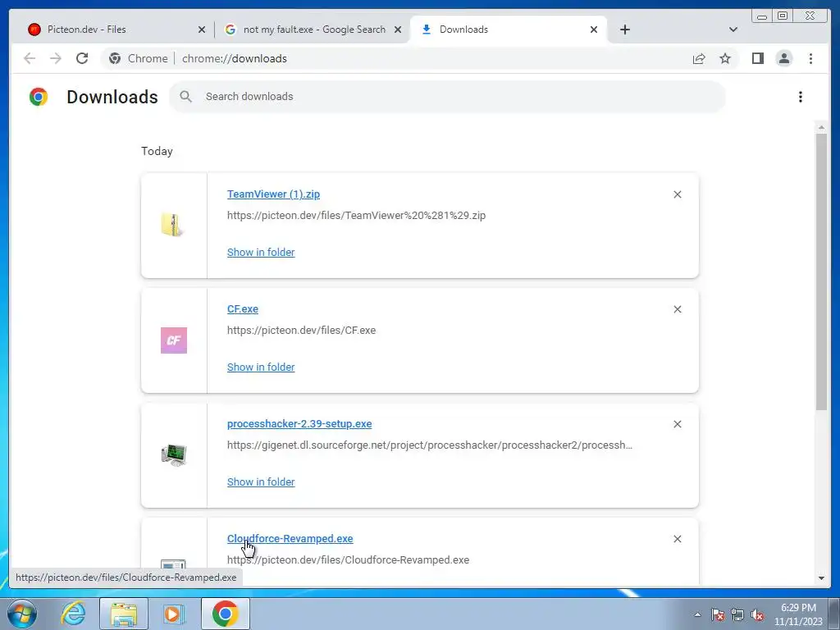Close the Downloads tab

tap(594, 30)
